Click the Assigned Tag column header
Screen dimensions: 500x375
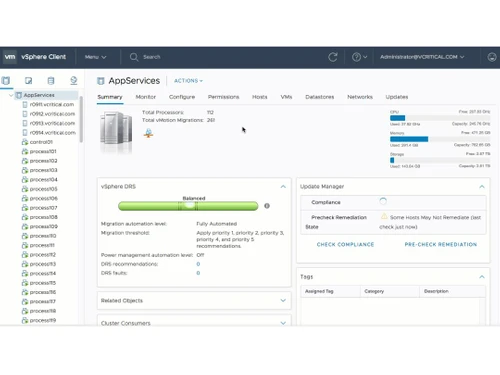point(330,291)
